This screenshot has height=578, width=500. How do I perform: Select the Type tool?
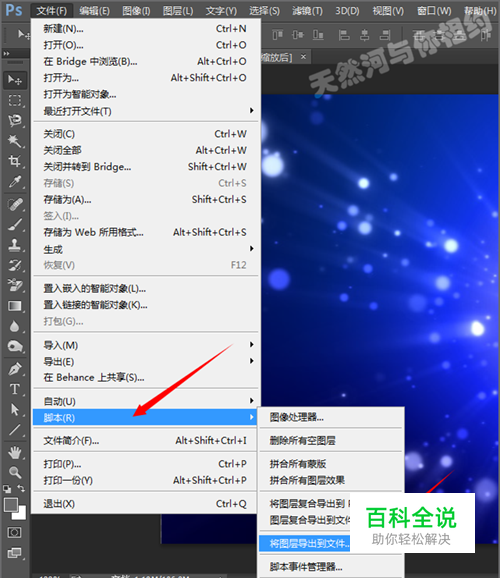15,389
